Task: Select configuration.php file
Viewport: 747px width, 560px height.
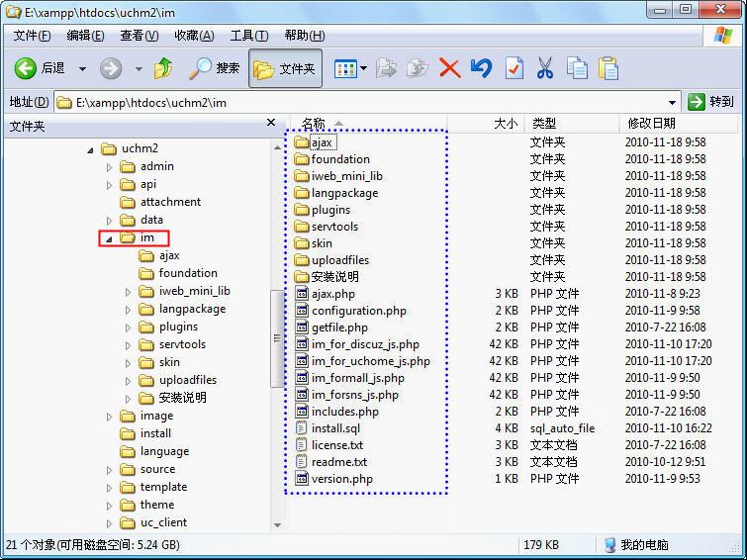Action: coord(350,311)
